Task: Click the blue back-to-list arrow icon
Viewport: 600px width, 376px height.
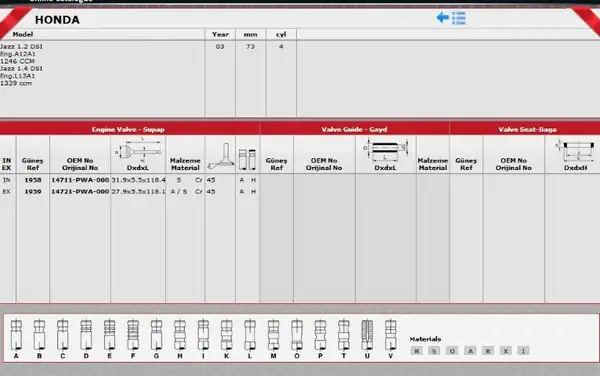Action: click(451, 18)
